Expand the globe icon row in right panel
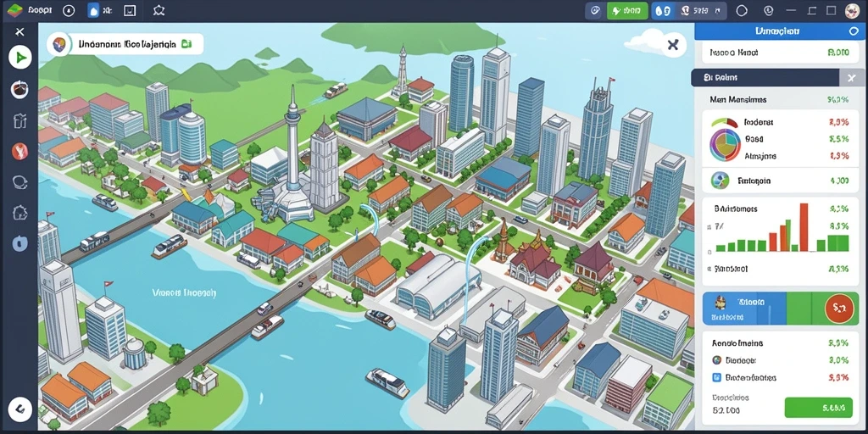Screen dimensions: 868x434 pyautogui.click(x=781, y=181)
